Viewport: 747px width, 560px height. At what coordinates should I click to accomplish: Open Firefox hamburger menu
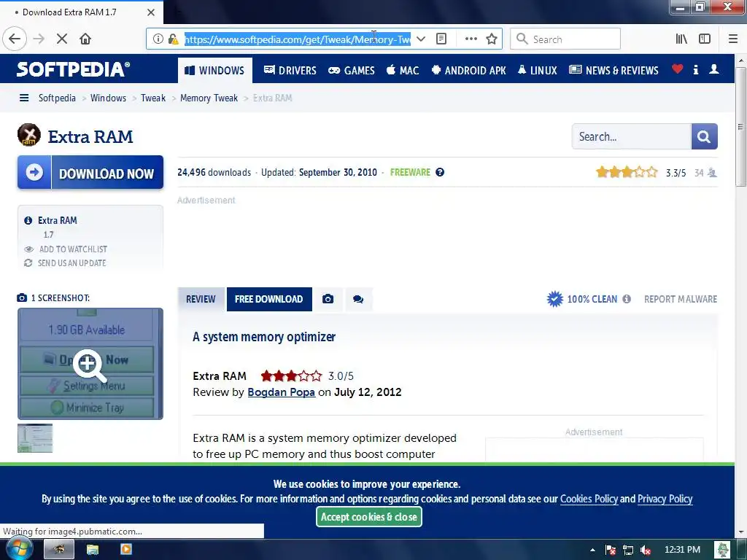click(x=733, y=39)
